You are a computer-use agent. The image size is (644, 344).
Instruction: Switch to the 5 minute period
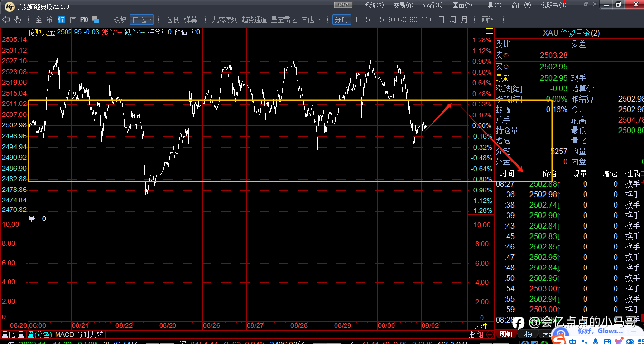pos(368,19)
